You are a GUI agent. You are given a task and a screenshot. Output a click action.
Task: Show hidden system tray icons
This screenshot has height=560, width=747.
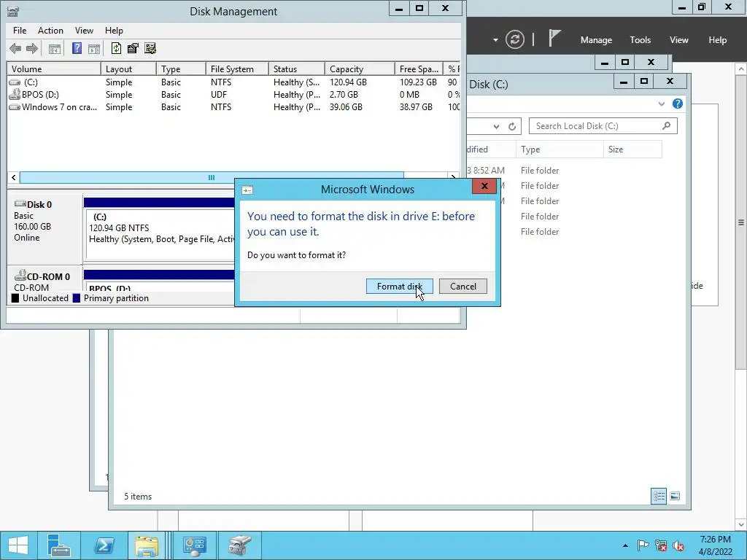pyautogui.click(x=625, y=545)
